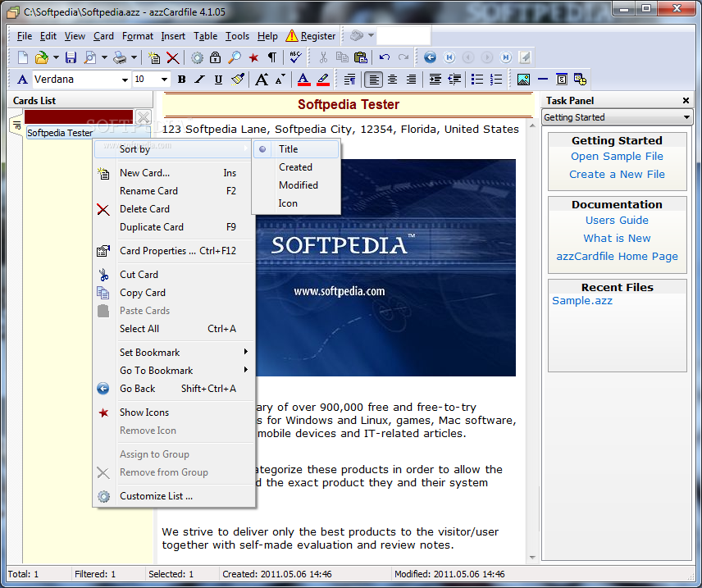Expand the Open file dropdown arrow

point(56,57)
